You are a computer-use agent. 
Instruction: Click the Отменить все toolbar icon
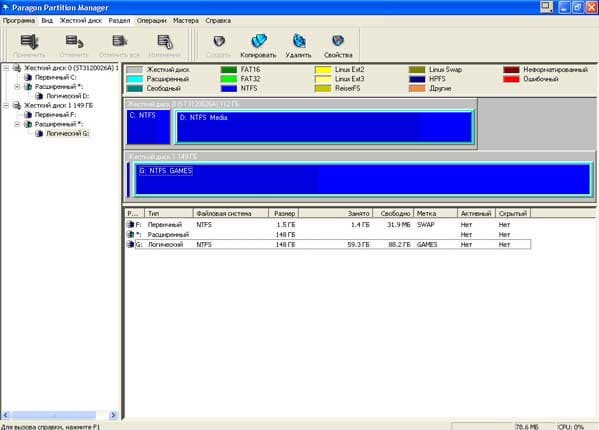click(120, 41)
